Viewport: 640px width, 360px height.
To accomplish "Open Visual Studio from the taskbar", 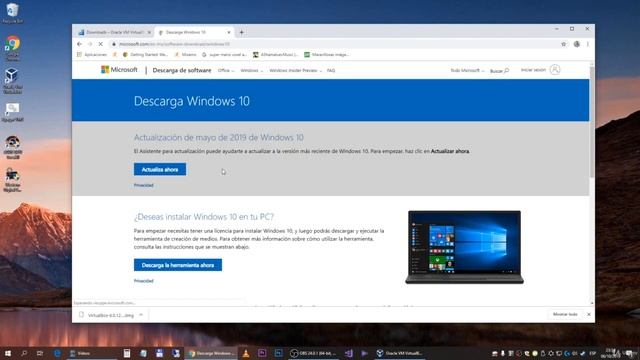I will click(349, 353).
